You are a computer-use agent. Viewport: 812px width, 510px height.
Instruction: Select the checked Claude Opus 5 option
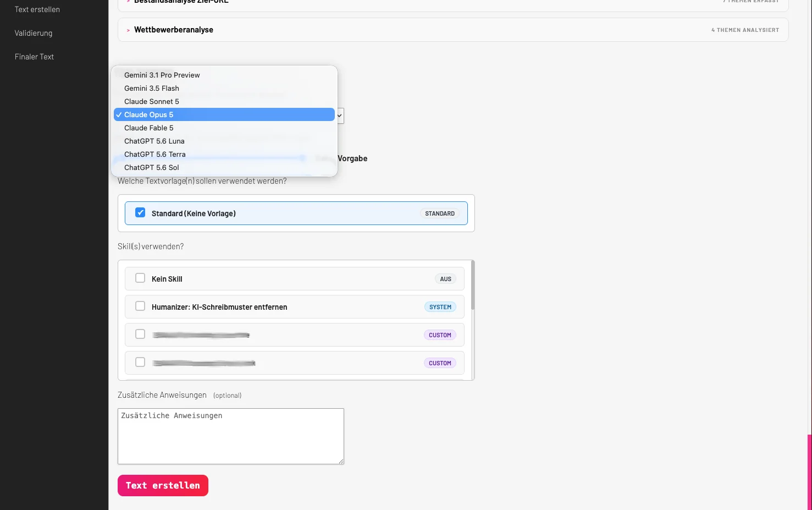coord(224,114)
